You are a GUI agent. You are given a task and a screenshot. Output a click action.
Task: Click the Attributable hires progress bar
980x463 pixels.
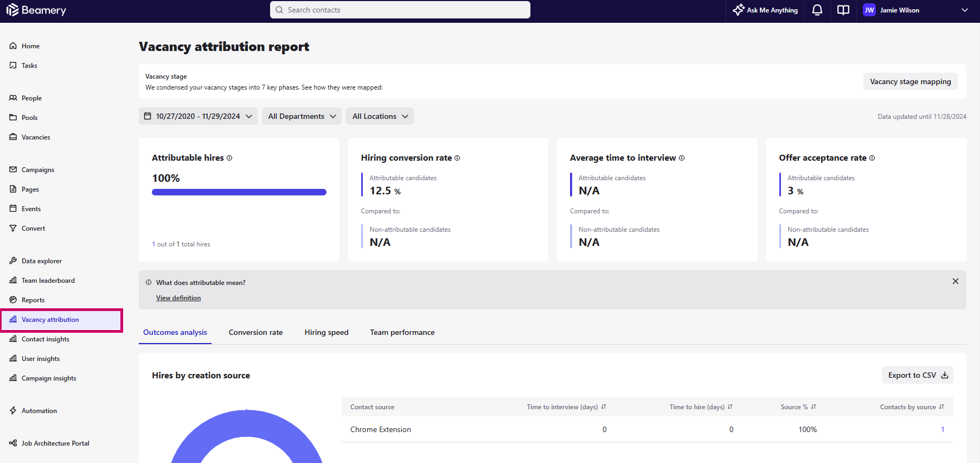[239, 192]
